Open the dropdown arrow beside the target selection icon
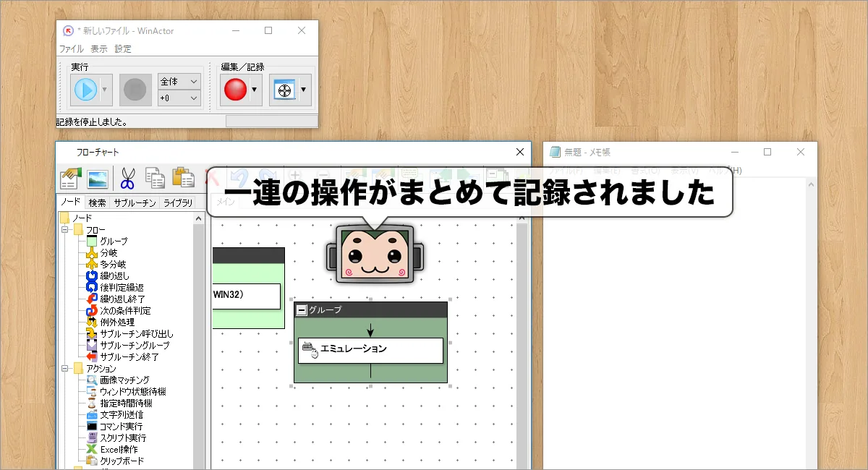Viewport: 868px width, 470px height. click(304, 90)
